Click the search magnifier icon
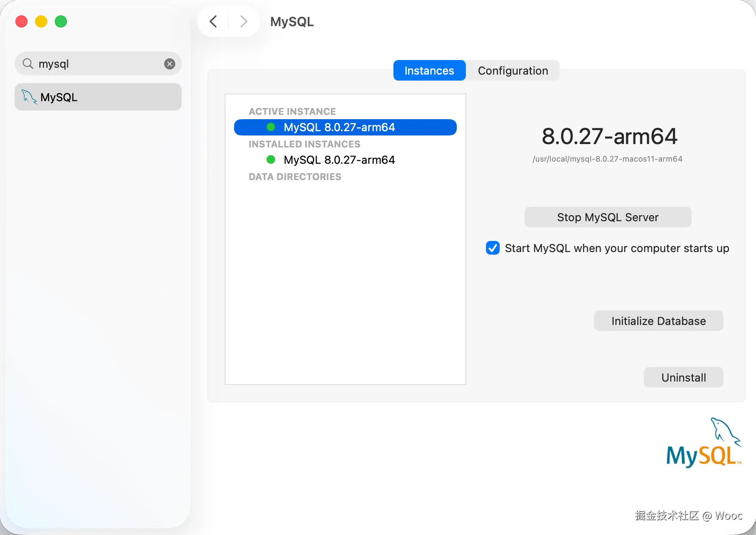 28,64
